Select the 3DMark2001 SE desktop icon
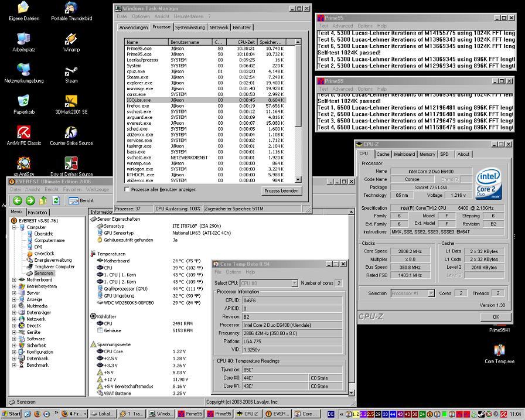 [71, 105]
